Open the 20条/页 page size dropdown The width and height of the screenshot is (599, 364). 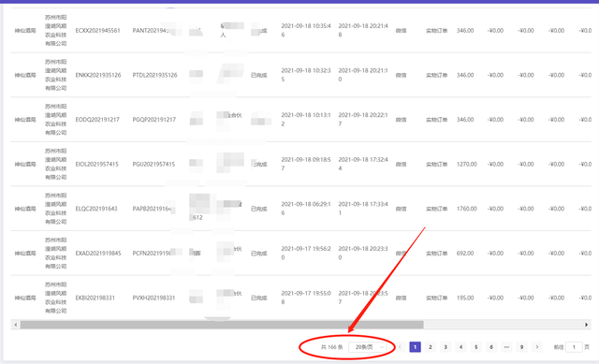click(x=368, y=347)
